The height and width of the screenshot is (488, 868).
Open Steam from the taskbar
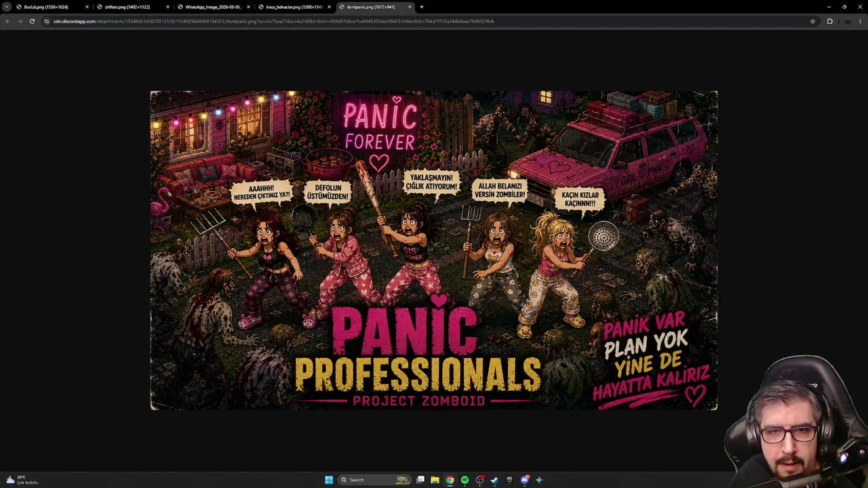point(494,480)
